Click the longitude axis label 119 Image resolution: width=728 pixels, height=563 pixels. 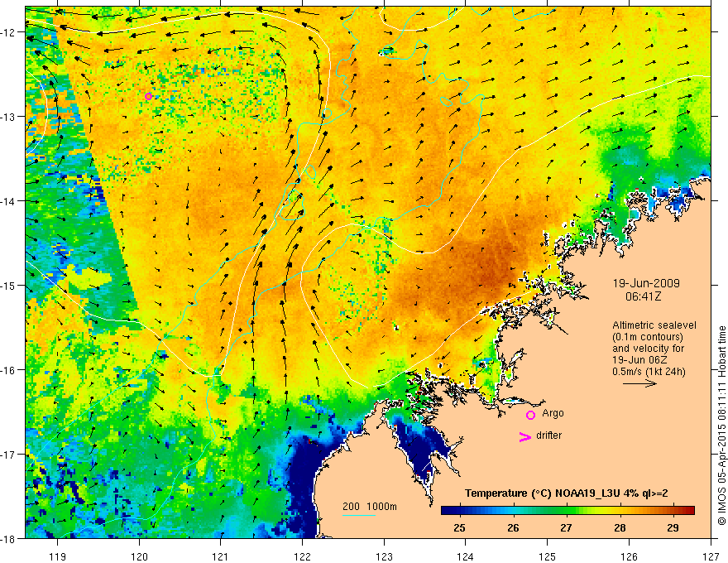tap(58, 556)
